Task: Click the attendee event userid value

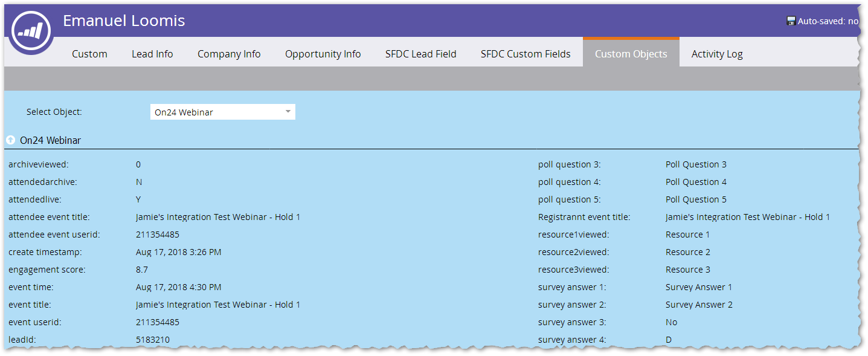Action: pyautogui.click(x=157, y=235)
